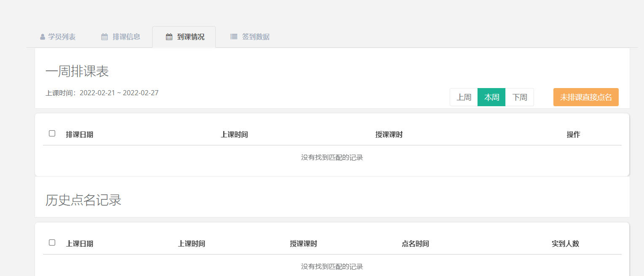This screenshot has height=276, width=644.
Task: Select the 到课情况 tab
Action: point(191,37)
